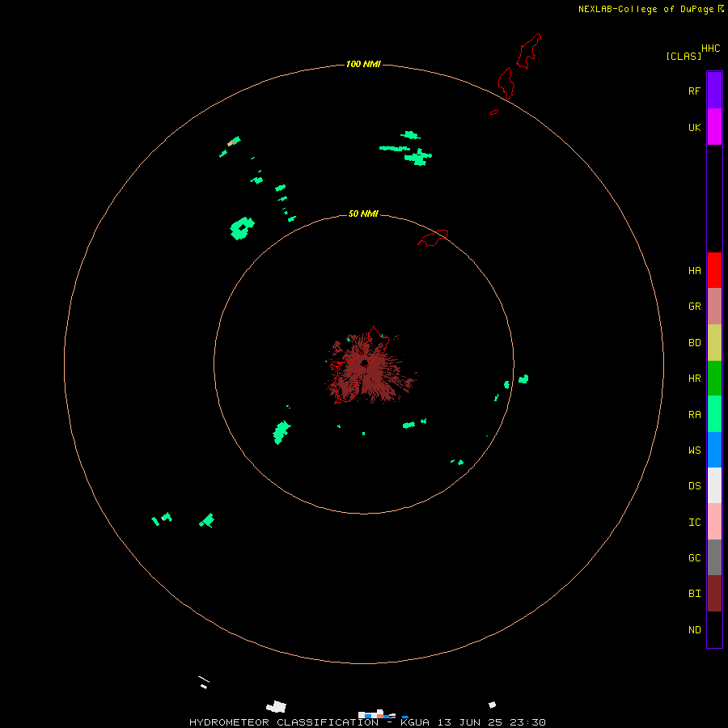Click the 'RA' legend label
728x728 pixels.
click(x=694, y=414)
